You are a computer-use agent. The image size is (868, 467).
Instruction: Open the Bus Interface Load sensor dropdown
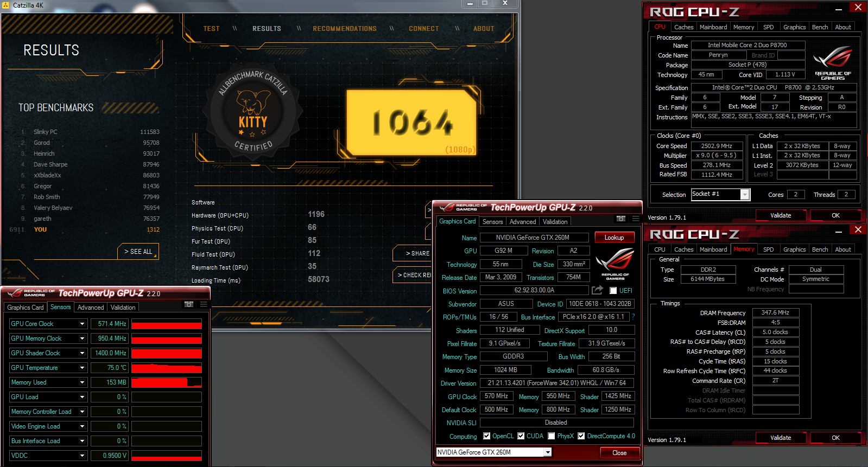point(83,441)
